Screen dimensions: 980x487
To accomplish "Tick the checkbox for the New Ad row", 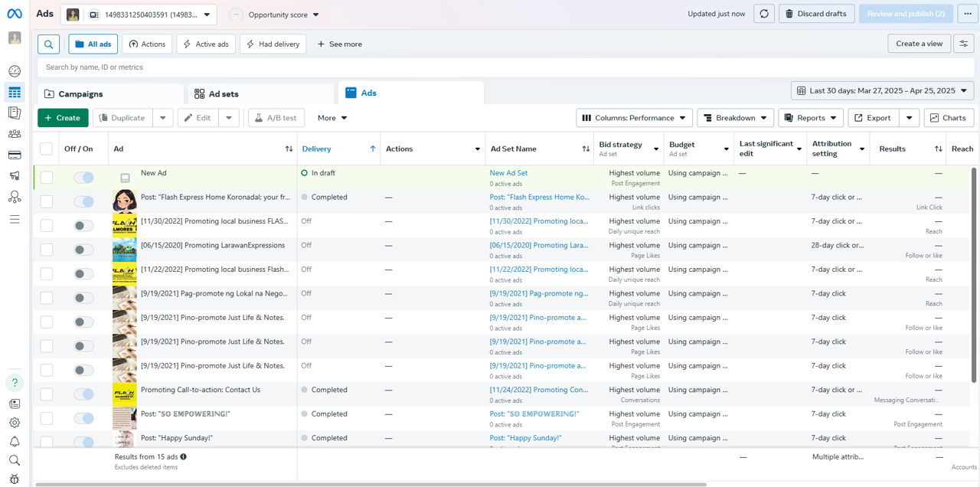I will pyautogui.click(x=47, y=178).
